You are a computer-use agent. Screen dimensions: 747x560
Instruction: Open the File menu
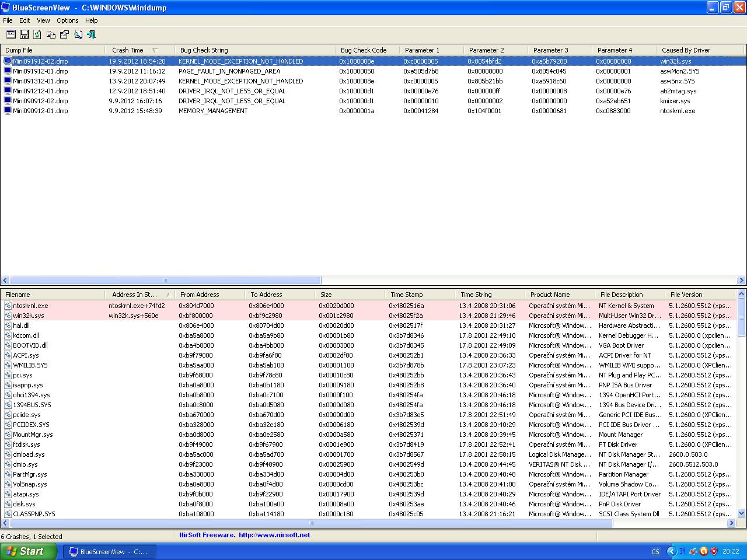click(8, 20)
